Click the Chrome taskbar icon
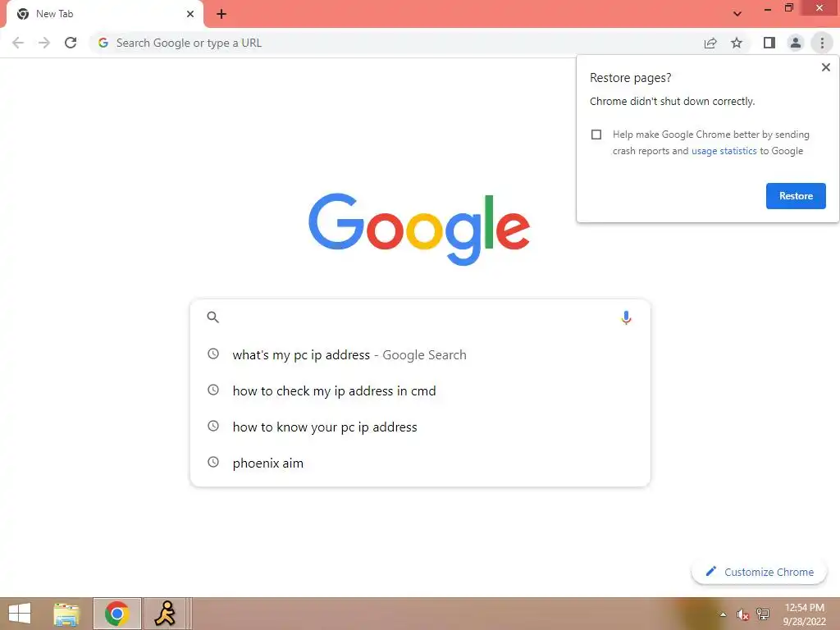Viewport: 840px width, 630px height. point(116,614)
